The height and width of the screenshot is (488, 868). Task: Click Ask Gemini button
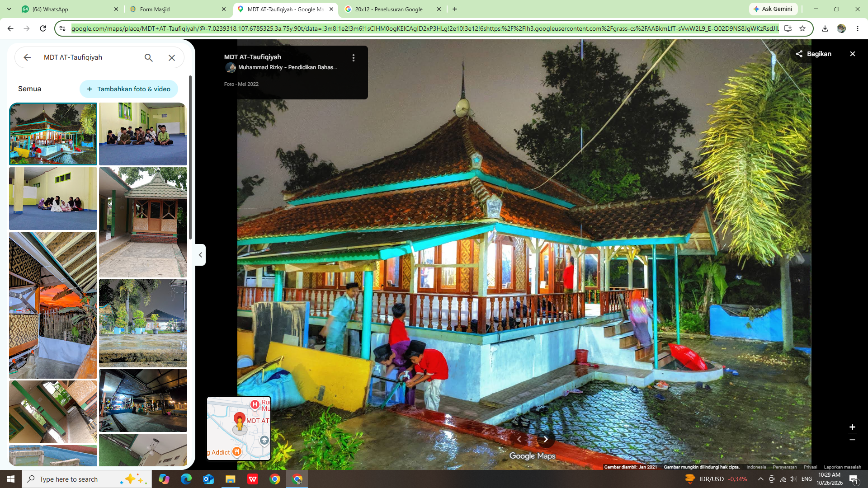[773, 9]
